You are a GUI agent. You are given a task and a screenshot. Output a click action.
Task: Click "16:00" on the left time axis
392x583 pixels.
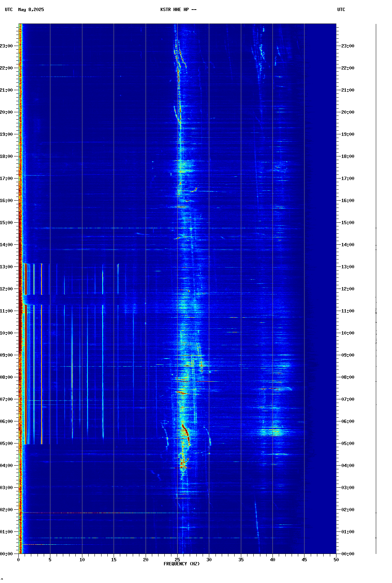pos(6,201)
